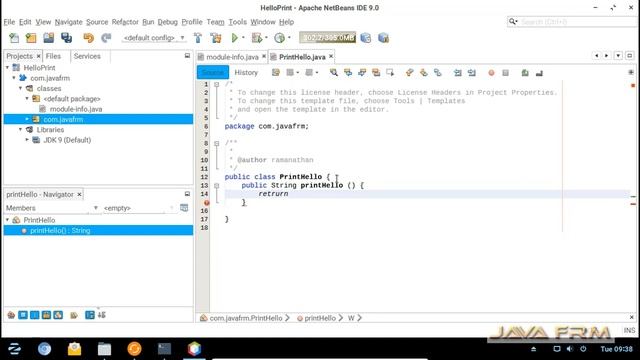This screenshot has width=640, height=360.
Task: Open the Members dropdown in Navigator
Action: click(x=52, y=208)
